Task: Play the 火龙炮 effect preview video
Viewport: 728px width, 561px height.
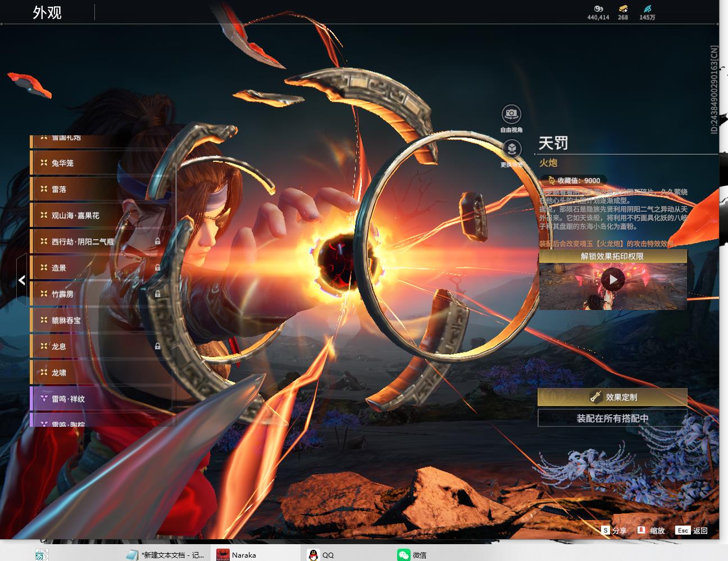Action: 612,279
